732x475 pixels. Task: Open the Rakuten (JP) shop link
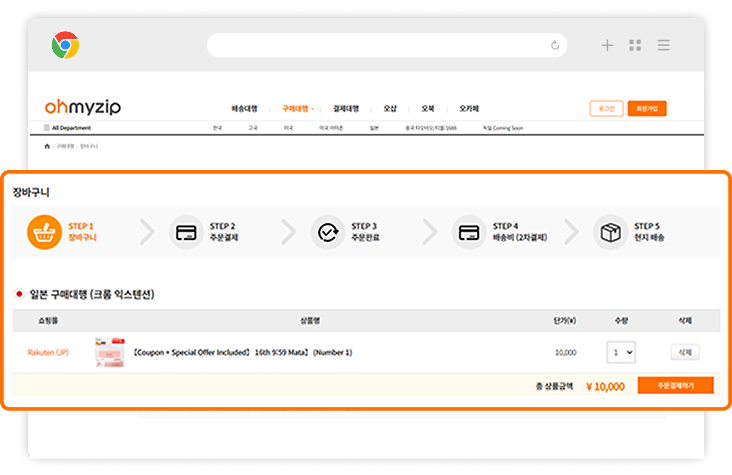47,352
